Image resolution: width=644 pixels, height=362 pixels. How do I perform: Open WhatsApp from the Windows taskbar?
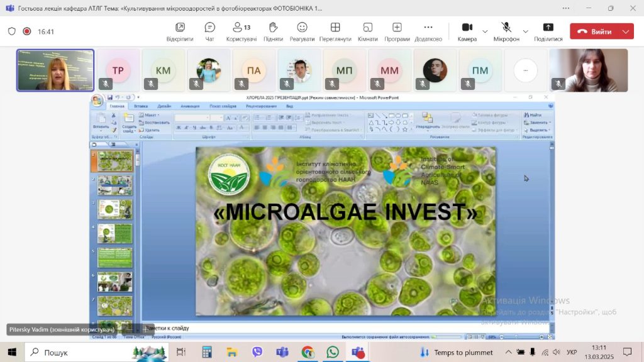[x=333, y=352]
